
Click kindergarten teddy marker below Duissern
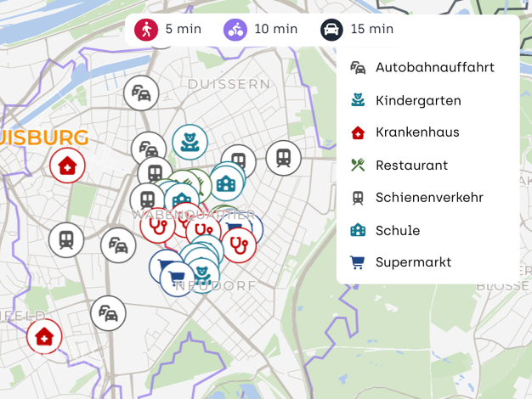[x=190, y=142]
